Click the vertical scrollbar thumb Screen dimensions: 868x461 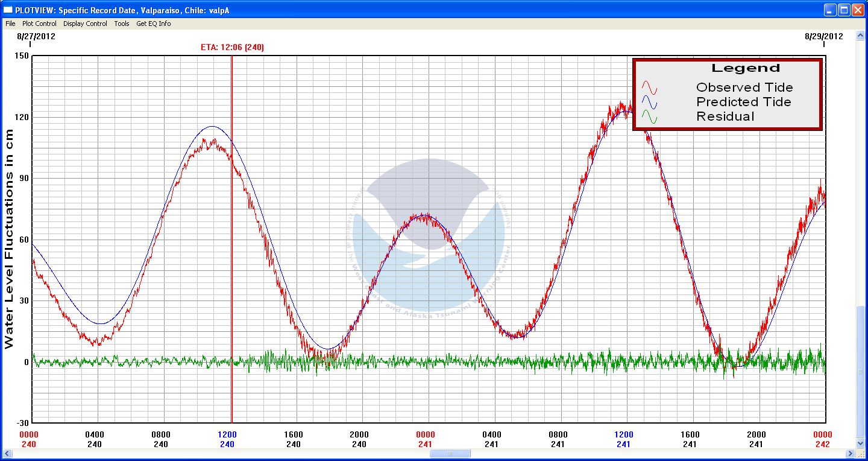pyautogui.click(x=860, y=371)
